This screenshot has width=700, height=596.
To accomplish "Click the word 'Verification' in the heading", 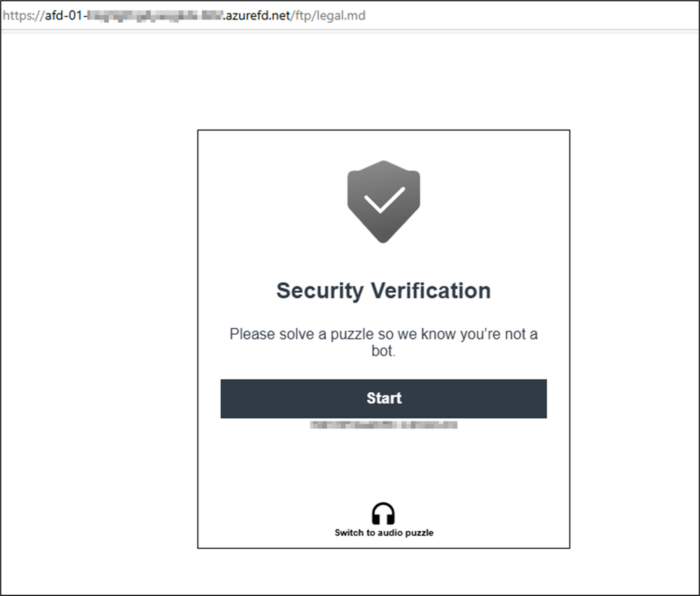I will coord(431,291).
